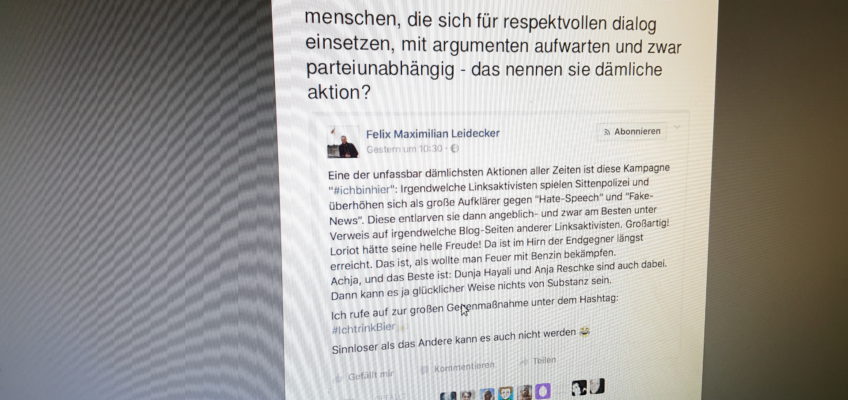Open the Gestern um 10:30 timestamp
This screenshot has width=848, height=400.
(x=405, y=149)
